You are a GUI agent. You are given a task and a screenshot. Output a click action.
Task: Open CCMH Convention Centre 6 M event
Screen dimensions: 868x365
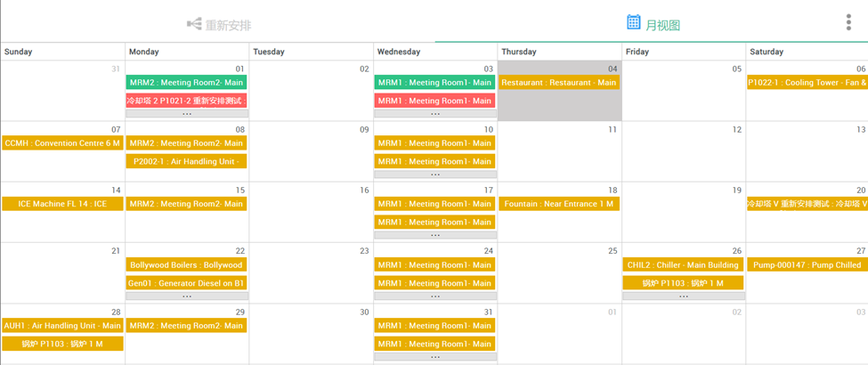pos(62,143)
